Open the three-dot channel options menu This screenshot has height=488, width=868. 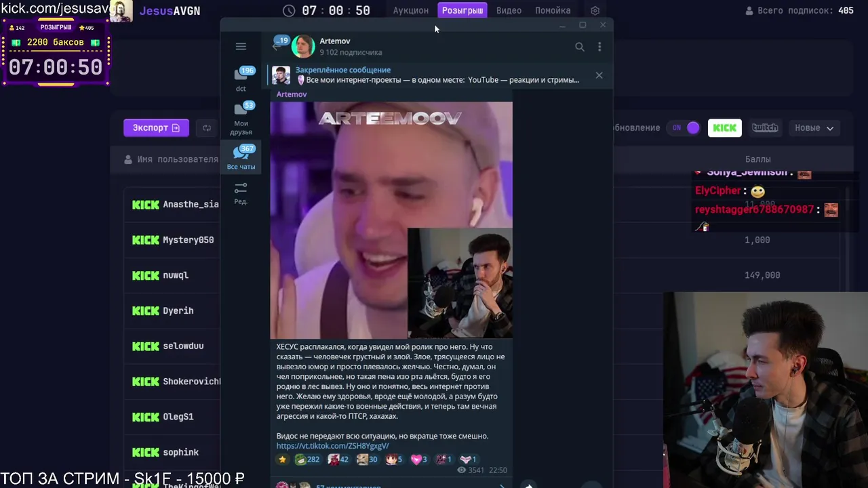coord(599,47)
